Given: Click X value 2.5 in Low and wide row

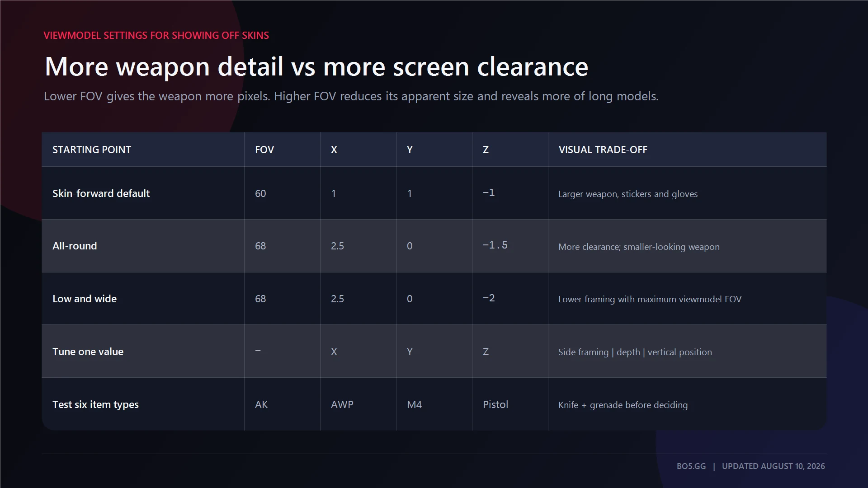Looking at the screenshot, I should (337, 299).
